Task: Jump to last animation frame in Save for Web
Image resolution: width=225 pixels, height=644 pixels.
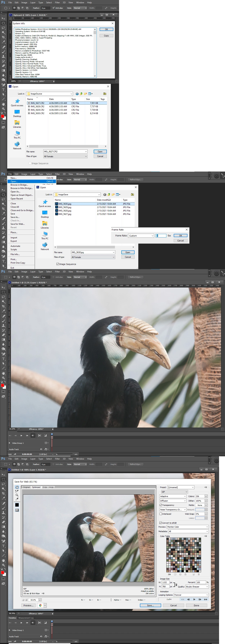Action: (x=205, y=599)
